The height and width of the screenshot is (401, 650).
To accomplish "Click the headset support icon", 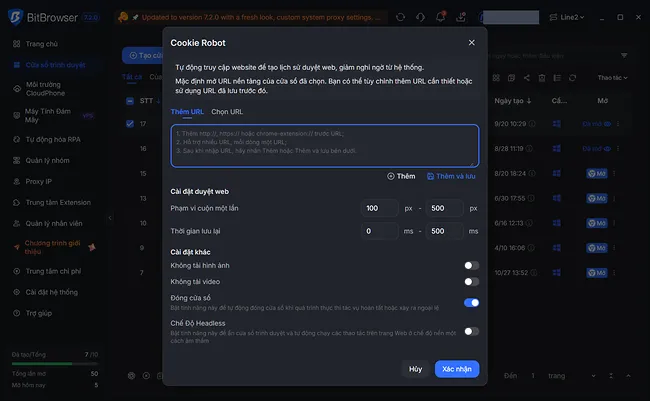I will (420, 17).
